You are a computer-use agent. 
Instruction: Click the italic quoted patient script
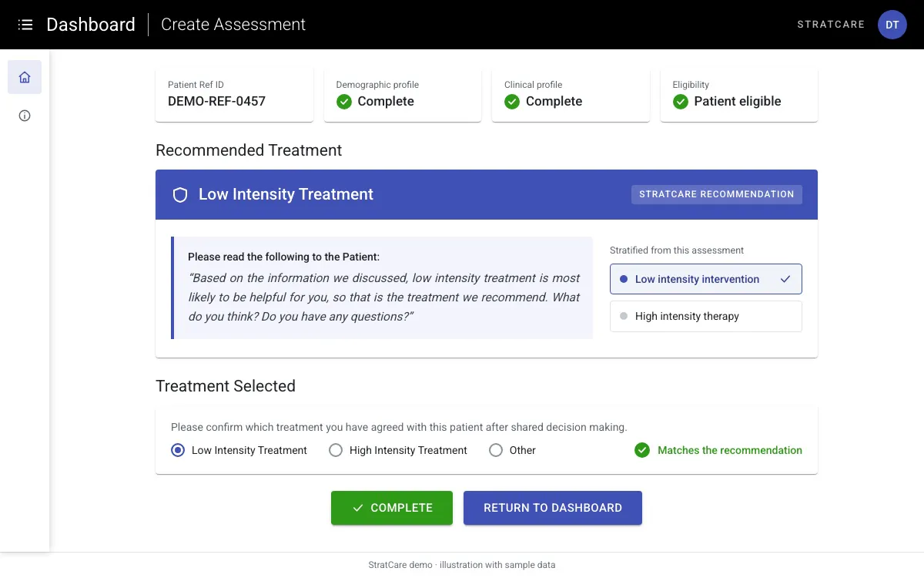pos(384,297)
